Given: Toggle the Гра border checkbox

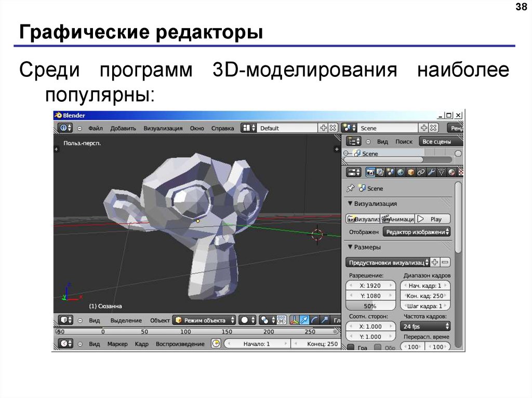Looking at the screenshot, I should point(351,347).
